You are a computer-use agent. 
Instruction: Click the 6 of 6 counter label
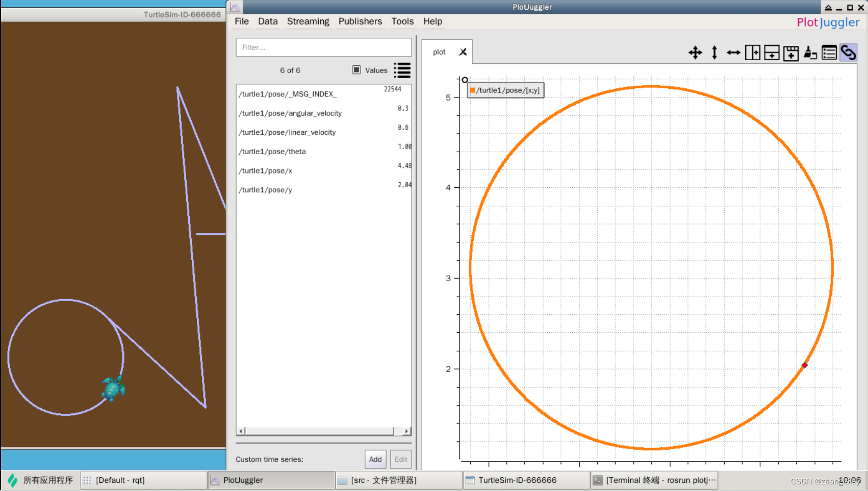point(290,70)
